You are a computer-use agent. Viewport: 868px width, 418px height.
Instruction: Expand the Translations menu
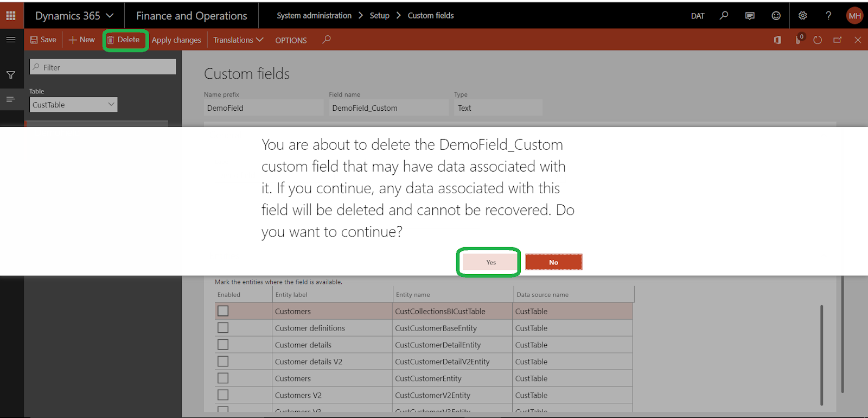238,40
